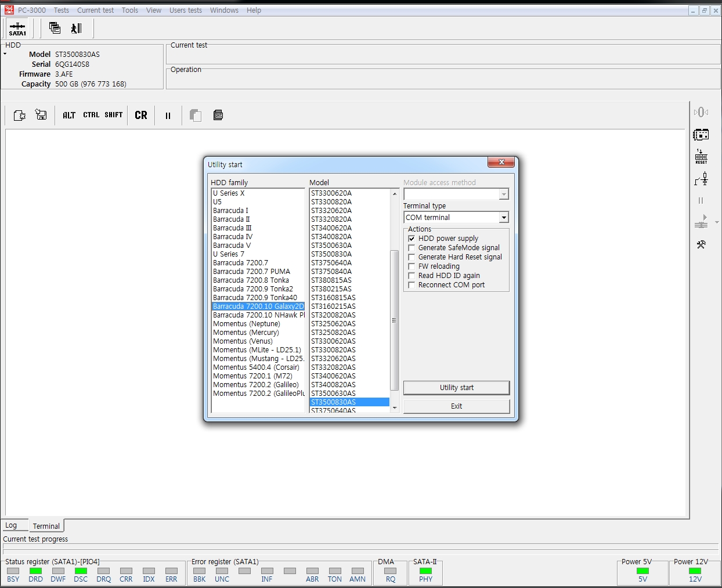The image size is (722, 588).
Task: Open the Tests menu
Action: pyautogui.click(x=61, y=10)
